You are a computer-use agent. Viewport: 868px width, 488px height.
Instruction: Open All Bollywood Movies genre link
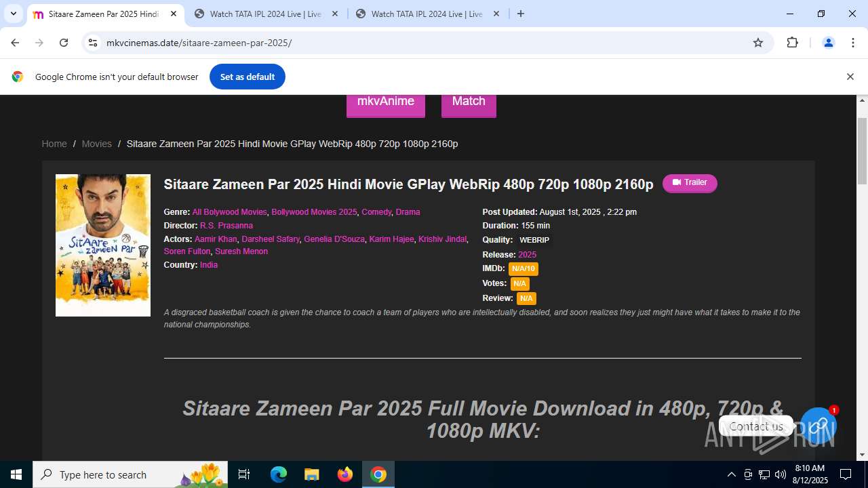coord(229,212)
